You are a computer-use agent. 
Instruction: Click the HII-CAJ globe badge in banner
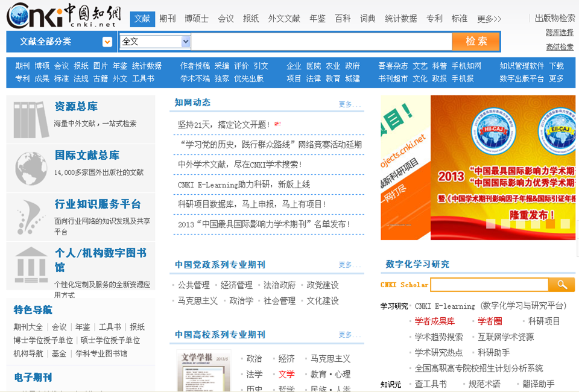pos(493,132)
